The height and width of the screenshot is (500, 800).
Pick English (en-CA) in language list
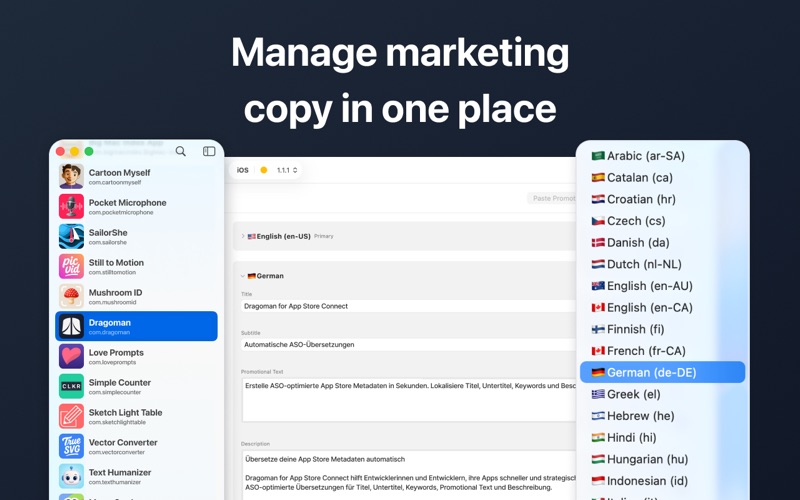point(662,308)
